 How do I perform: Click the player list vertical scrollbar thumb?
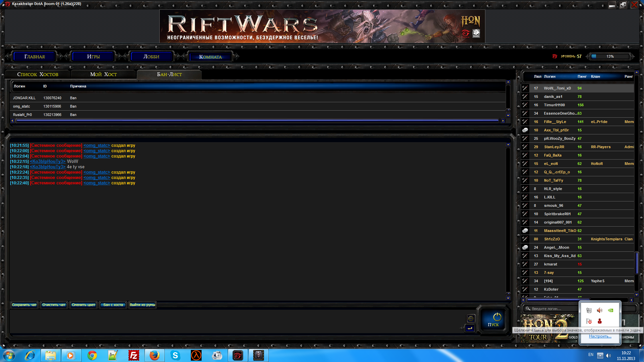coord(637,263)
